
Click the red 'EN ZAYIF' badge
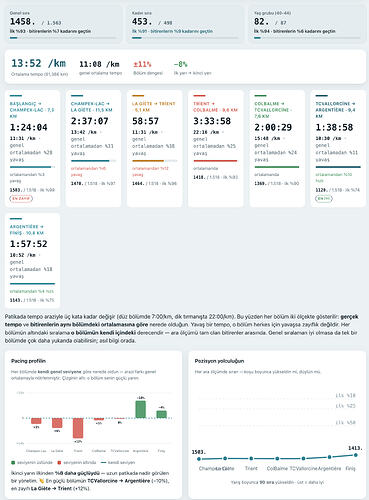(21, 198)
